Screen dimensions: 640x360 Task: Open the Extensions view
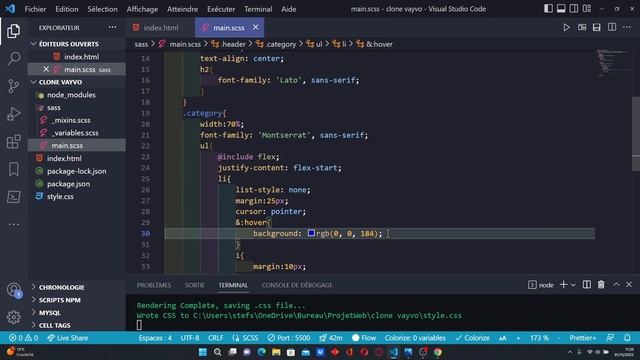[x=13, y=142]
